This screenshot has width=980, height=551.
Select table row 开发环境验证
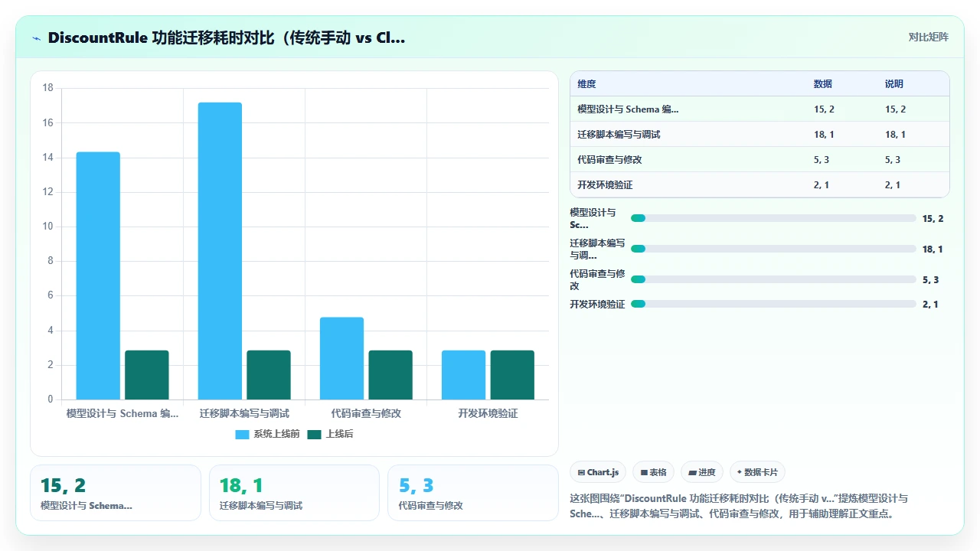(759, 185)
